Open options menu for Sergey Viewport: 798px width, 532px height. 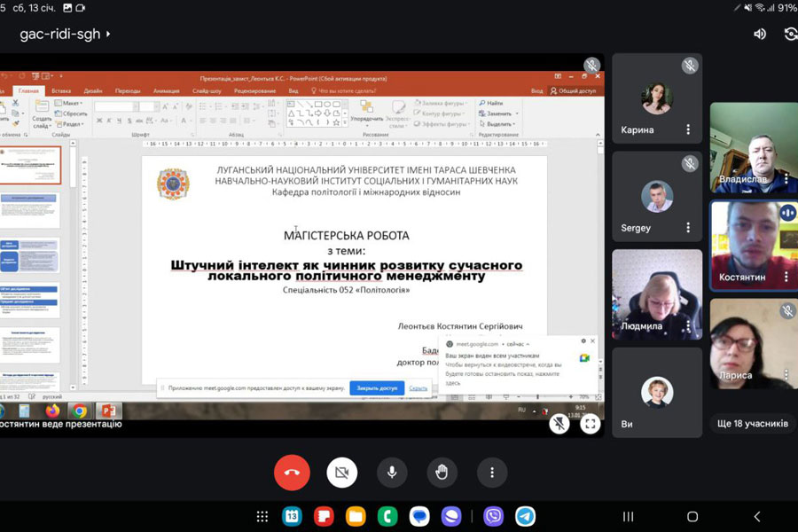(x=687, y=228)
